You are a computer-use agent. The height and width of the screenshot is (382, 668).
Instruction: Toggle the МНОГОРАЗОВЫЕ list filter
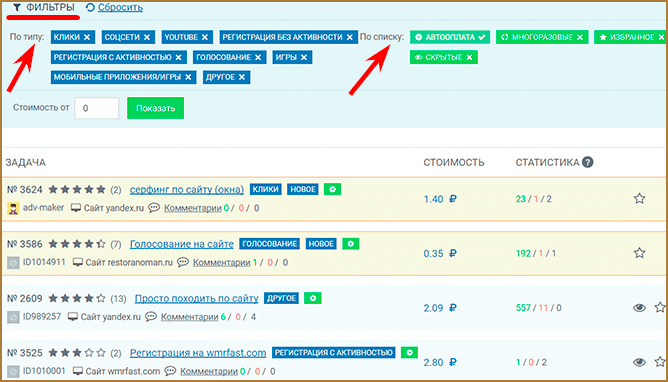pos(542,37)
